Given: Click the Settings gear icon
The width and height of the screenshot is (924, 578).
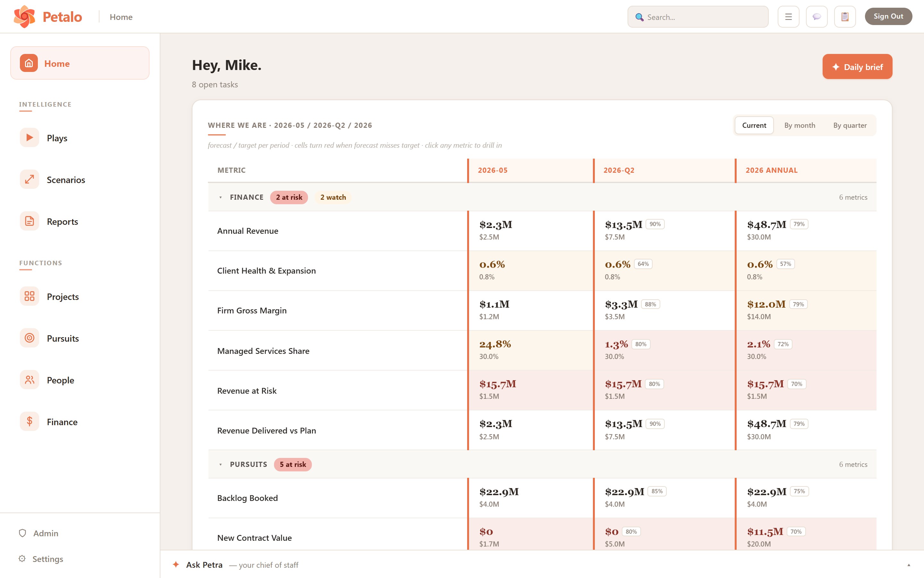Looking at the screenshot, I should pos(22,558).
